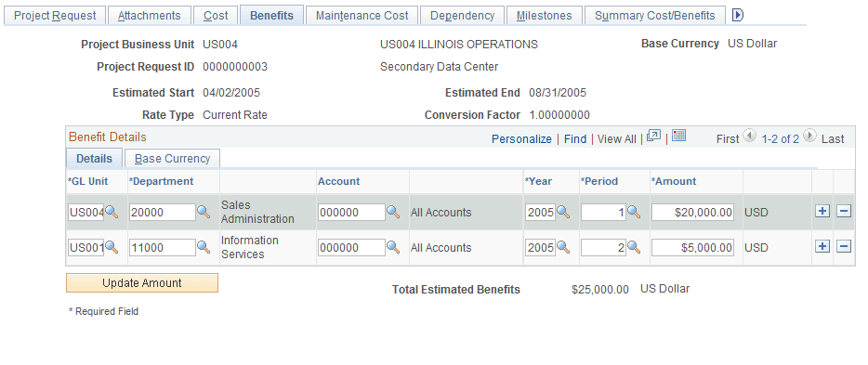Viewport: 868px width, 365px height.
Task: Edit Year field in Sales Administration row
Action: tap(540, 213)
